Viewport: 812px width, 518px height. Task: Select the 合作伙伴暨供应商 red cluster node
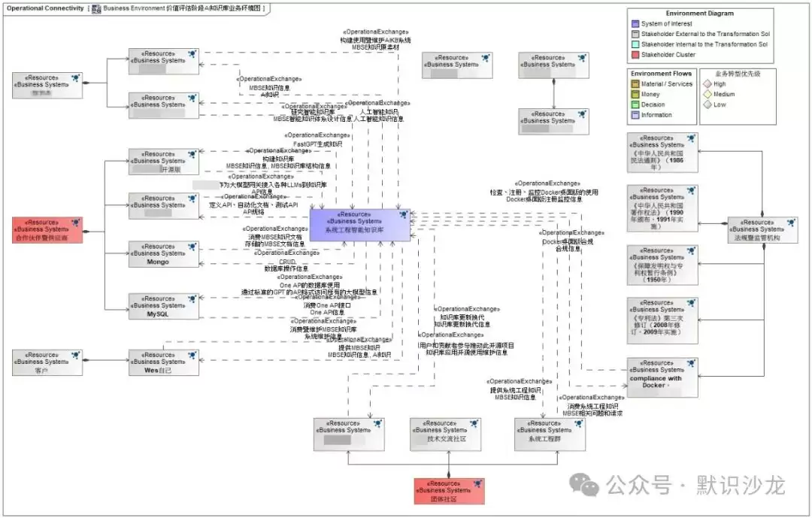[47, 230]
